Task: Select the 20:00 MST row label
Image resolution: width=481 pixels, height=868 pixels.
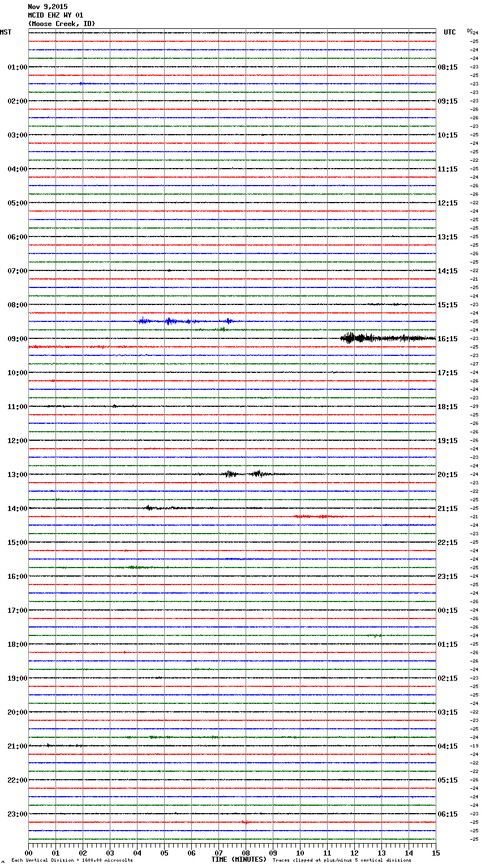Action: 18,712
